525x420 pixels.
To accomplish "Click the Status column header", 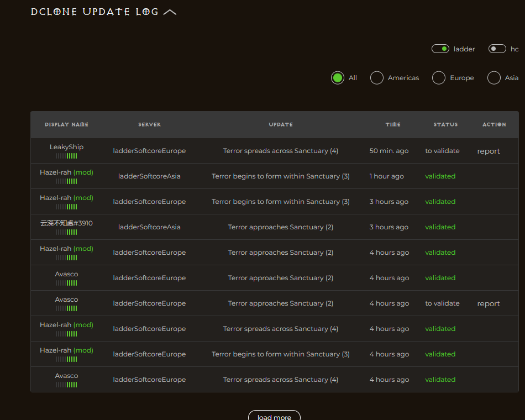I will coord(445,125).
